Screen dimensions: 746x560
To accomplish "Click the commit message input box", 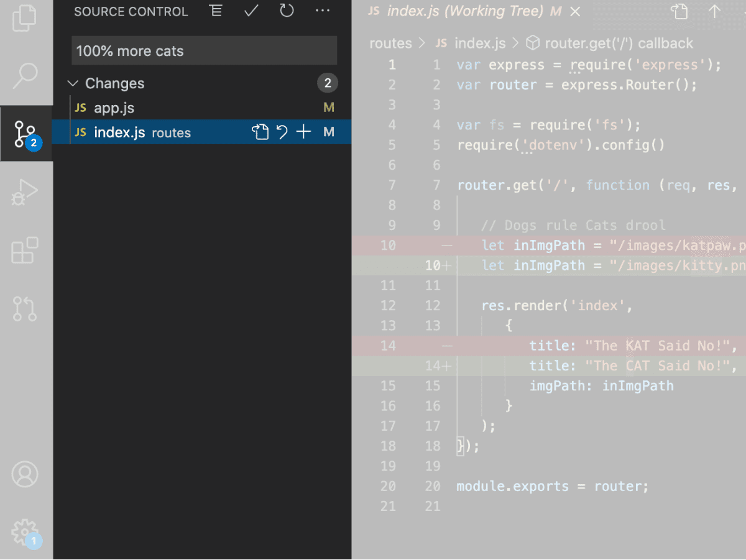I will coord(205,51).
